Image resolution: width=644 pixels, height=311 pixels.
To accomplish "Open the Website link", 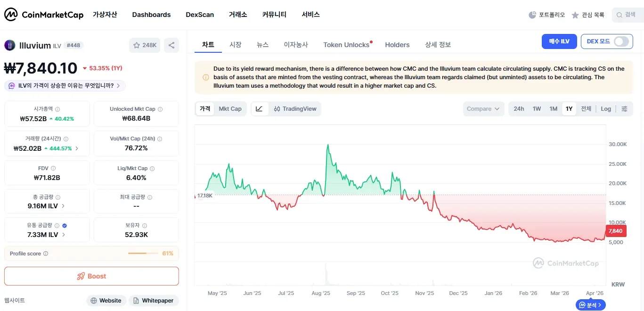I will (x=106, y=301).
